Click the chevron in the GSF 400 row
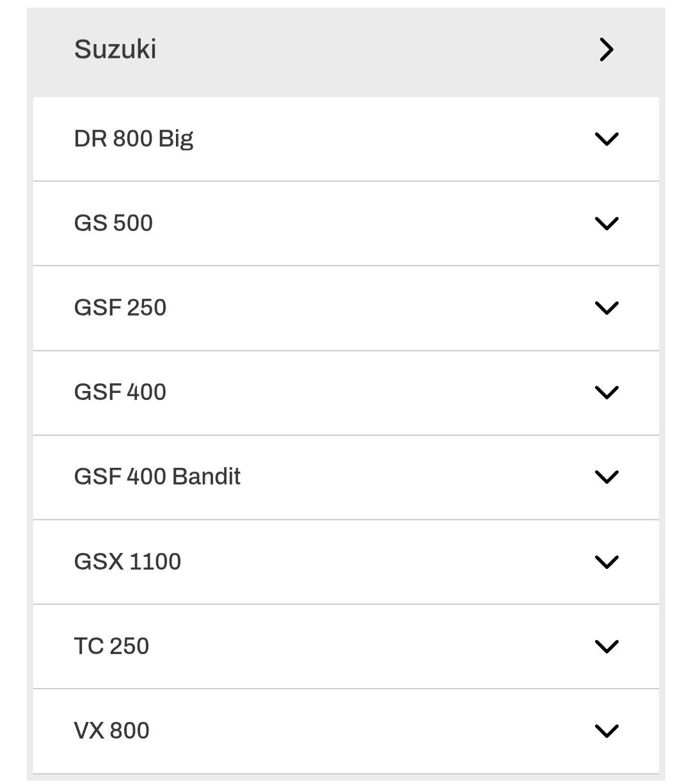Image resolution: width=691 pixels, height=784 pixels. [x=606, y=392]
